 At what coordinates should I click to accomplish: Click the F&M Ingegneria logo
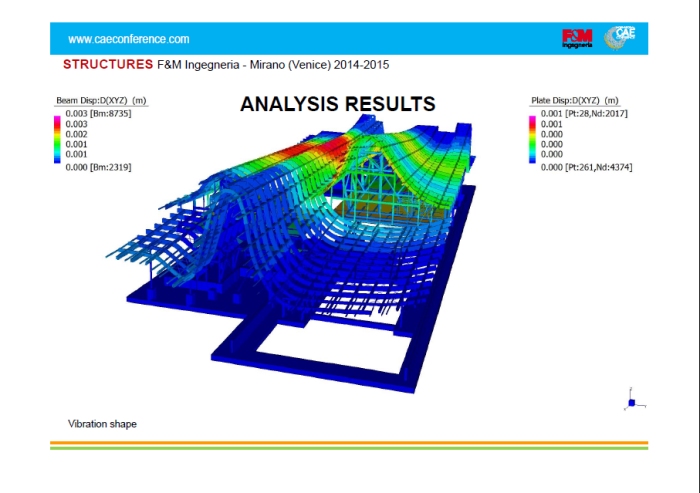click(577, 38)
